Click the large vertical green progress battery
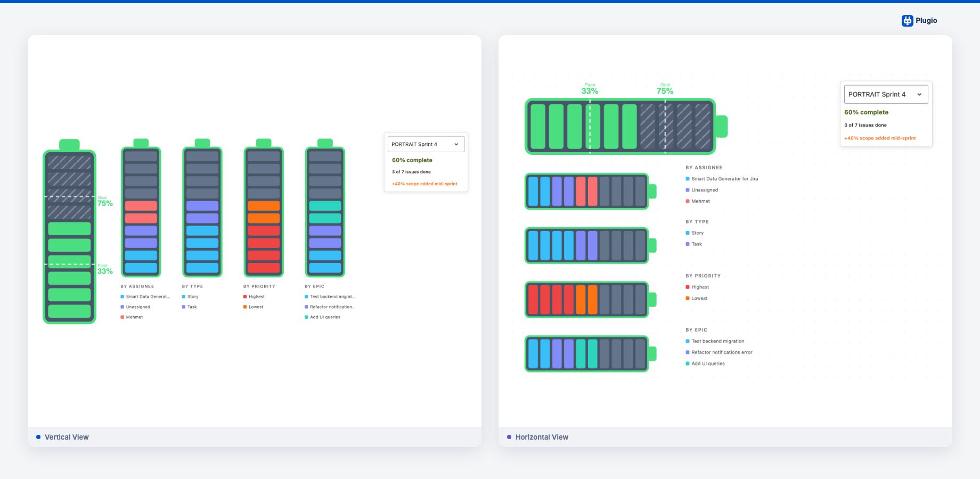The image size is (980, 479). [x=69, y=237]
